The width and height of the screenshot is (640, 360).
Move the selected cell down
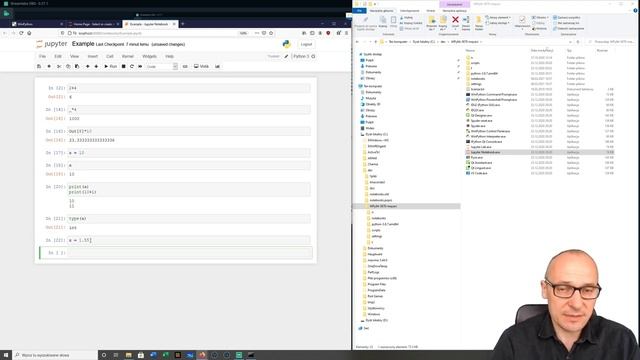pos(96,66)
